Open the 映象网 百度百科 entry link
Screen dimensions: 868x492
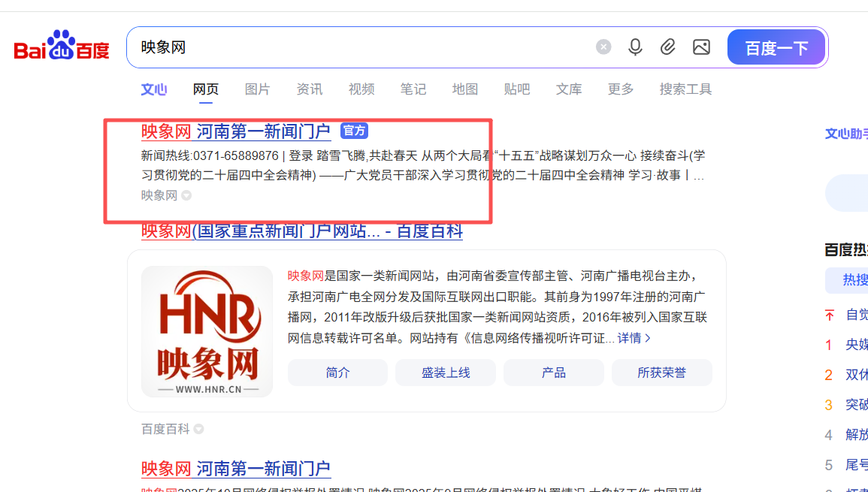[x=301, y=231]
